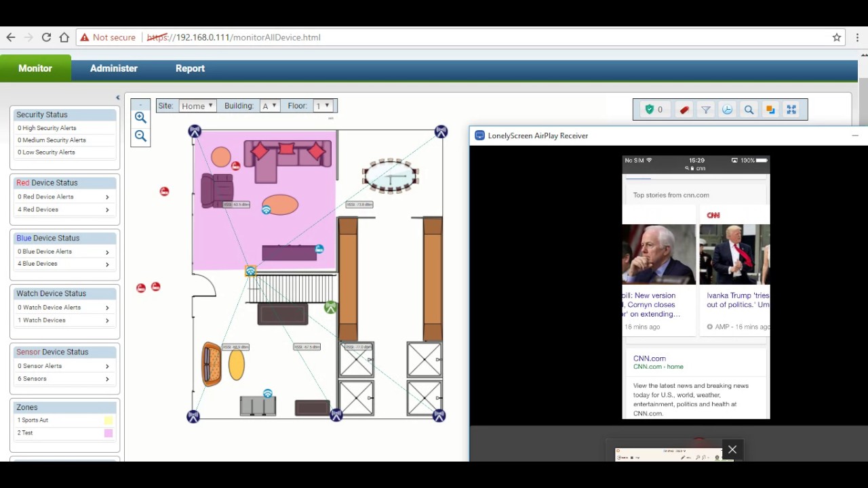Click the Cornyn photo thumbnail in AirPlay view
This screenshot has height=488, width=868.
659,254
